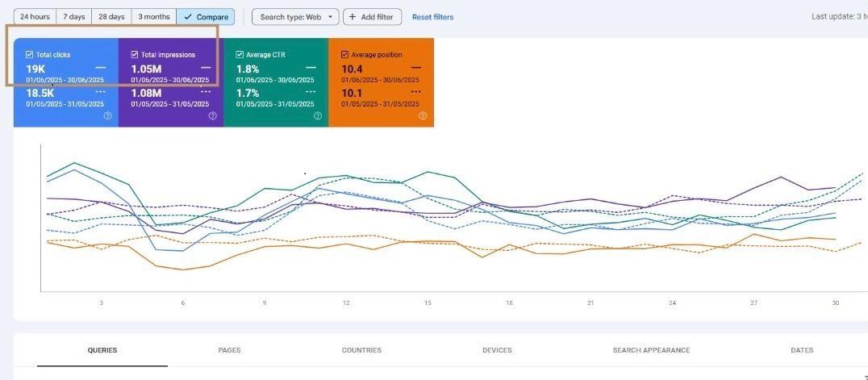Screen dimensions: 868x380
Task: Toggle the Average CTR checkbox
Action: (240, 55)
